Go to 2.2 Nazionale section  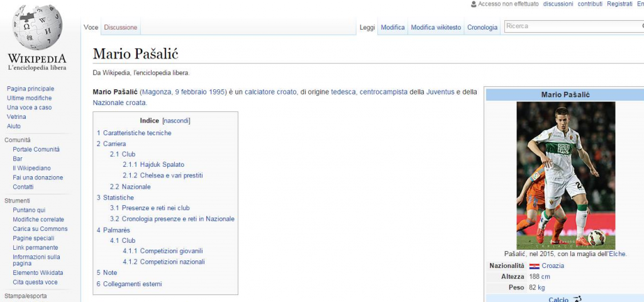click(x=130, y=187)
